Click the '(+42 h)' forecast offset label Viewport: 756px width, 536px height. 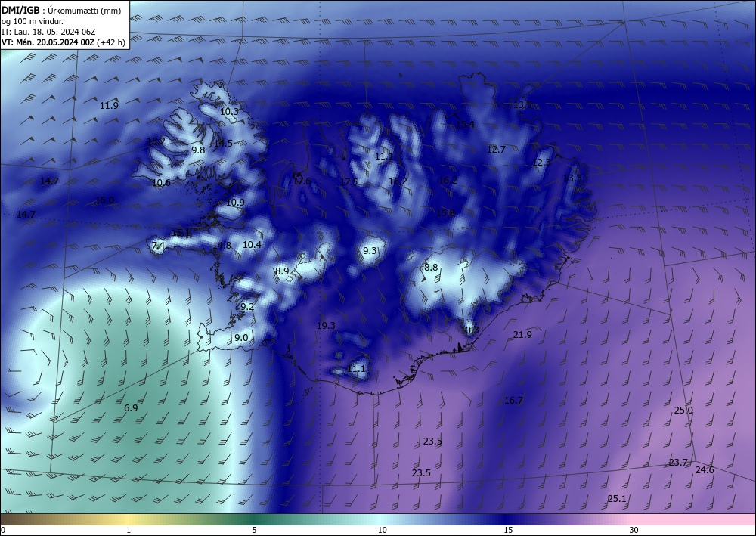tap(111, 42)
